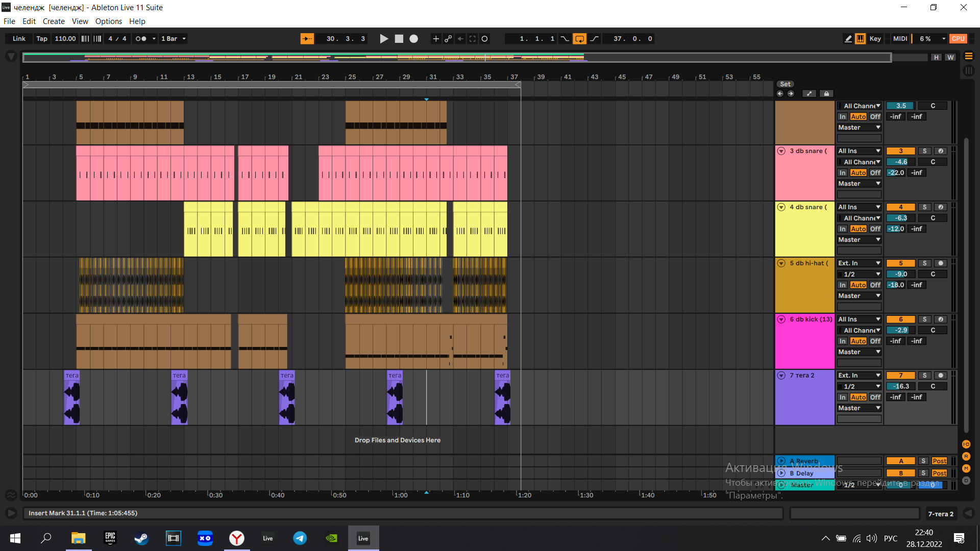Click the Tap tempo button

[x=42, y=39]
